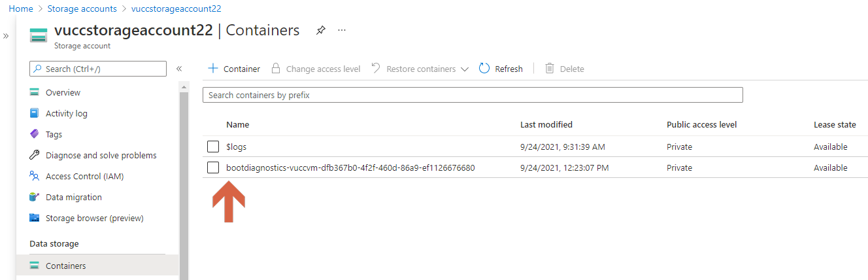
Task: Sort by Lease state column header
Action: 835,124
